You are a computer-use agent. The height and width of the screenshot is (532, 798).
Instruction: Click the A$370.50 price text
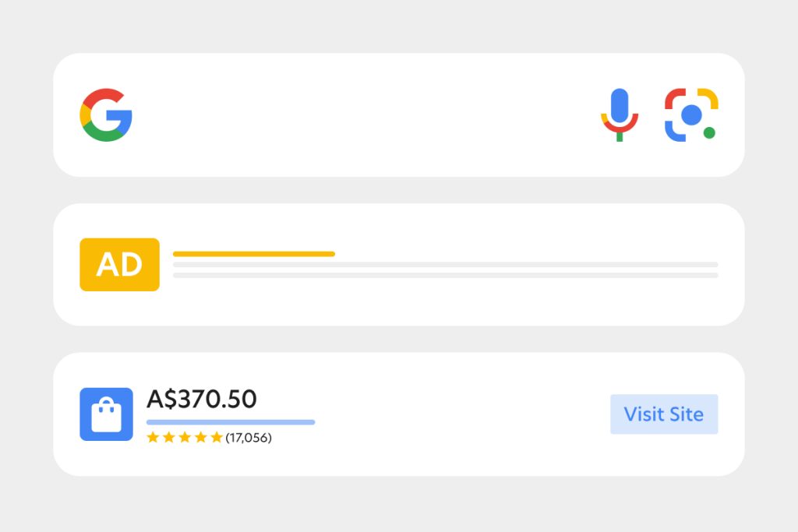point(202,399)
